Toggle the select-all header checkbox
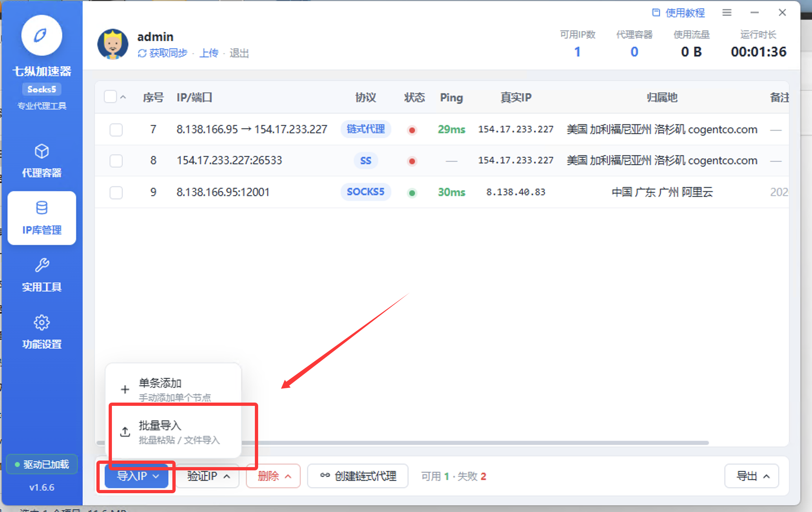 click(110, 97)
